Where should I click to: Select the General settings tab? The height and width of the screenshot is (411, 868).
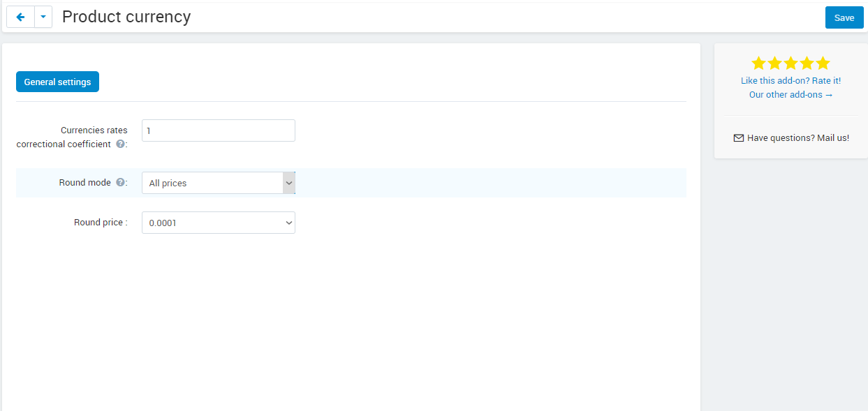click(57, 82)
